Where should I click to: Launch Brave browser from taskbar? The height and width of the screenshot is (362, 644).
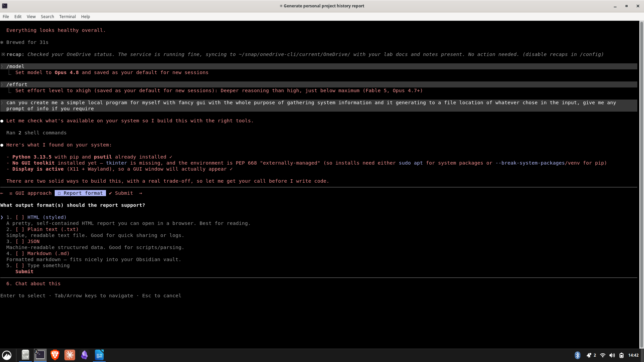[x=55, y=355]
